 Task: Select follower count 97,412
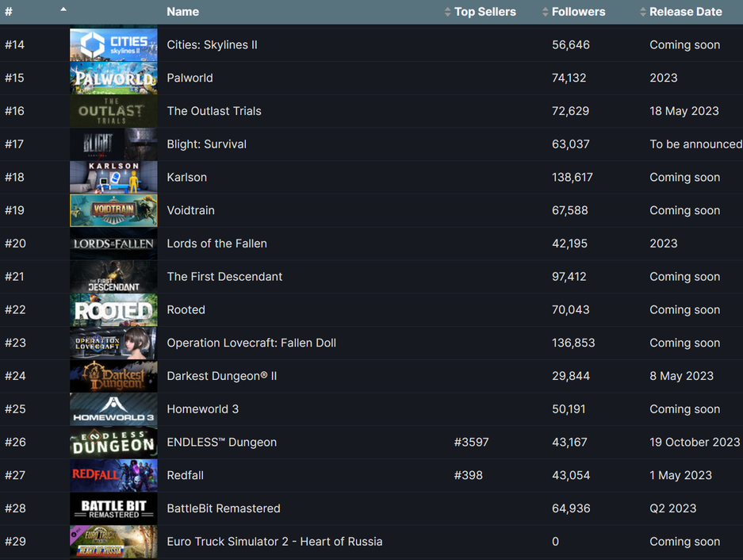pyautogui.click(x=569, y=277)
